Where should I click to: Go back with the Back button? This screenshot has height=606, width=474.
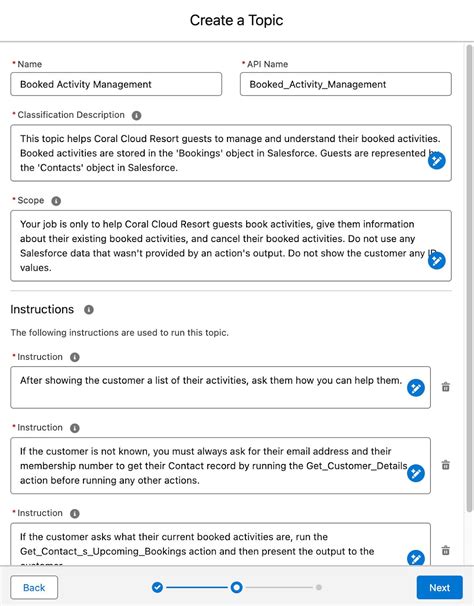point(34,587)
